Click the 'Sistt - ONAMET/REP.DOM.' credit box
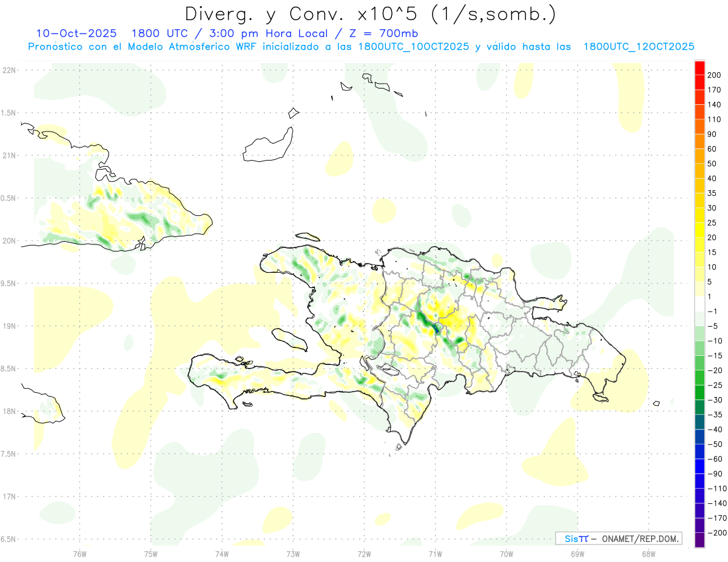Viewport: 728px width, 562px height. (x=619, y=538)
